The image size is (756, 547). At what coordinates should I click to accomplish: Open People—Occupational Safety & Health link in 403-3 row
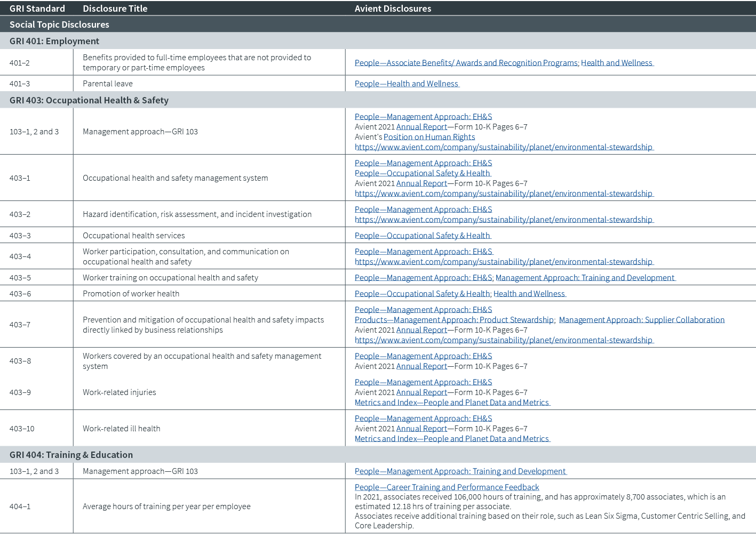423,236
